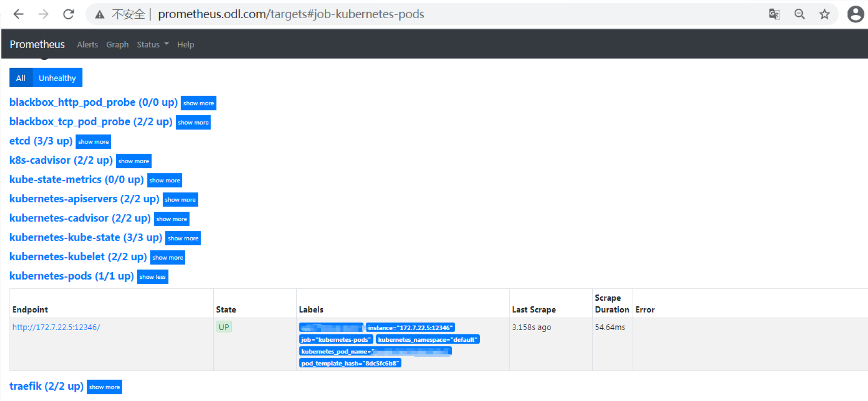Viewport: 868px width, 401px height.
Task: Reload the page with the refresh icon
Action: (69, 14)
